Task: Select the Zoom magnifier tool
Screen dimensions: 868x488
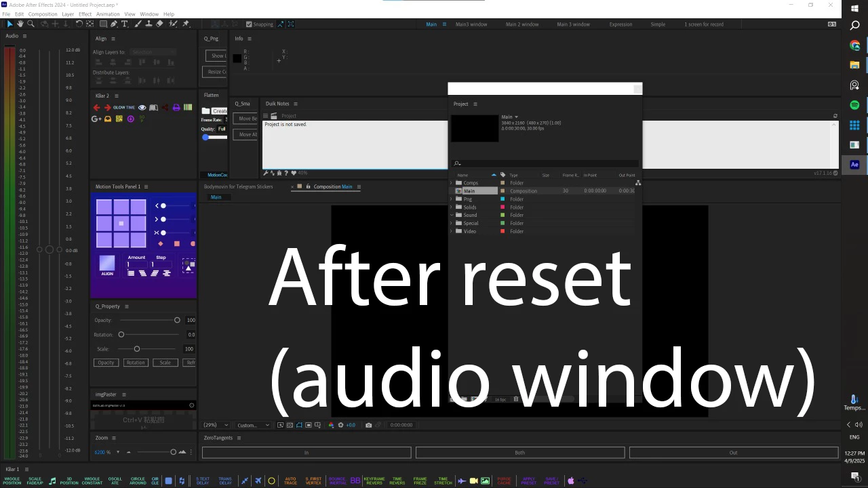Action: [x=31, y=24]
